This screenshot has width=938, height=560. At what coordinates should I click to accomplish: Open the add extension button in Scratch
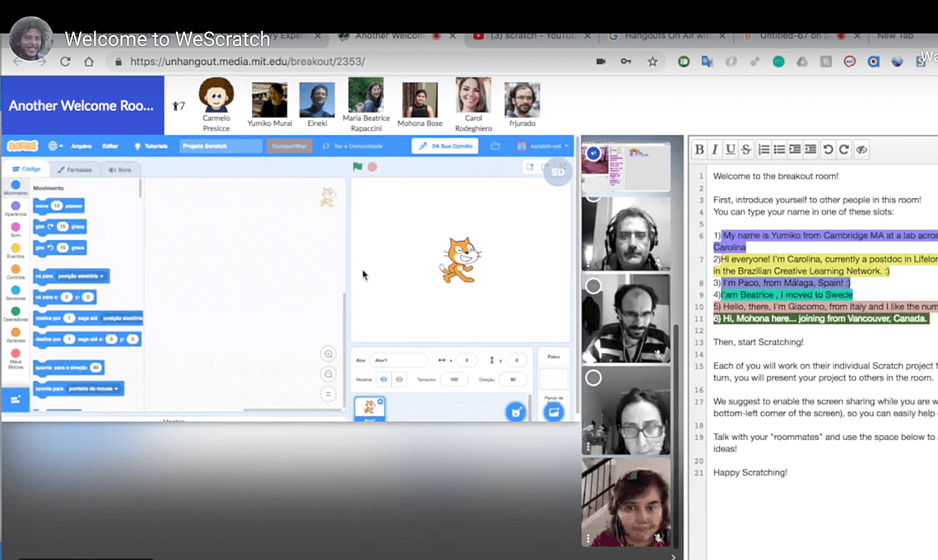tap(16, 400)
